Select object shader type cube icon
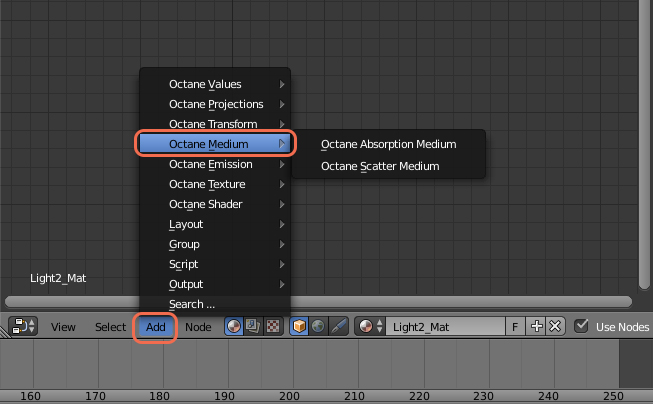Viewport: 653px width, 404px height. point(299,326)
